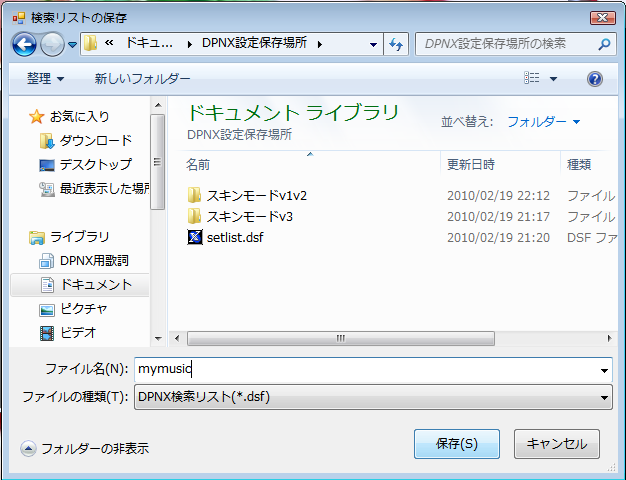This screenshot has height=480, width=626.
Task: Click the folder icon in address bar
Action: [90, 43]
